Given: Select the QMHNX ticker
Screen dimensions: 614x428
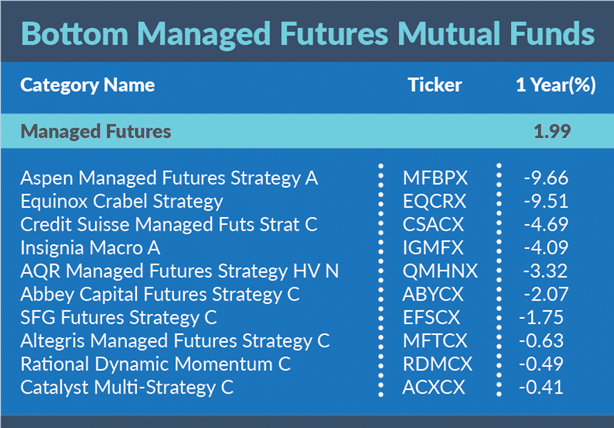Looking at the screenshot, I should [437, 271].
